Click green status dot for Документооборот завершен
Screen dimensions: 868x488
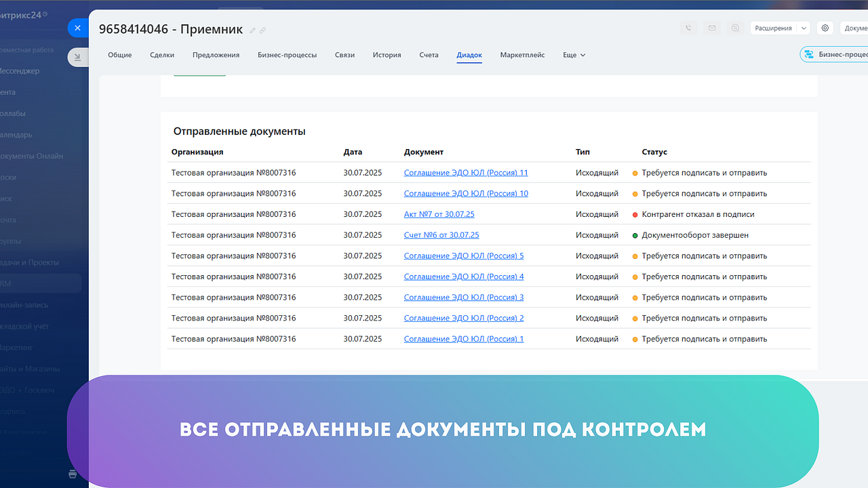point(635,235)
